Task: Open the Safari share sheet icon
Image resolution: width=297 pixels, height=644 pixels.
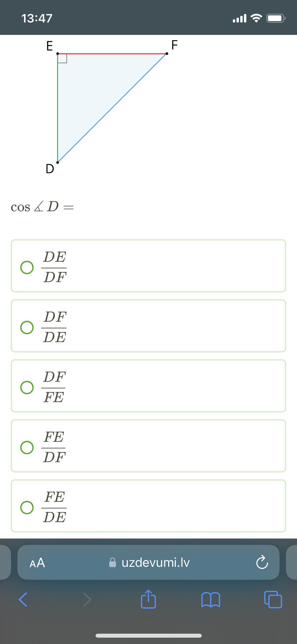Action: click(x=148, y=599)
